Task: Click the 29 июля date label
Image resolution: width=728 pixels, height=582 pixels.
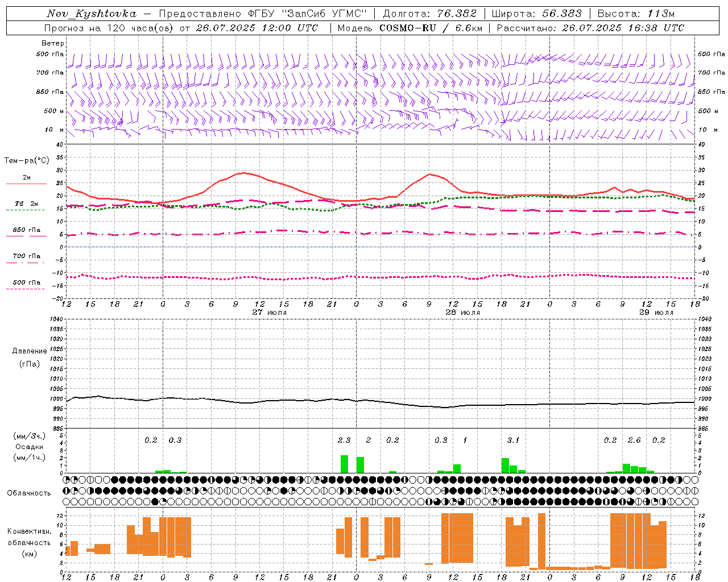Action: click(x=656, y=313)
